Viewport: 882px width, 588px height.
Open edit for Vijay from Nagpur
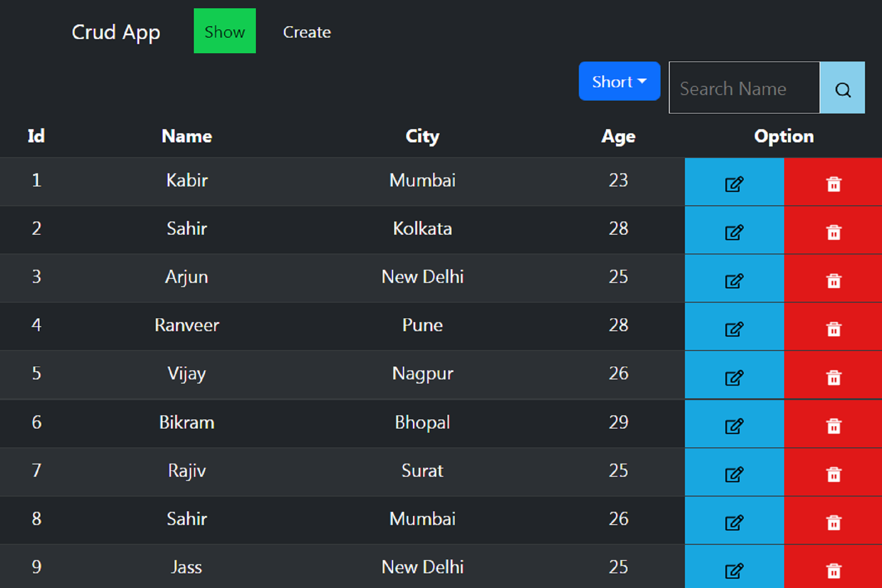tap(734, 378)
